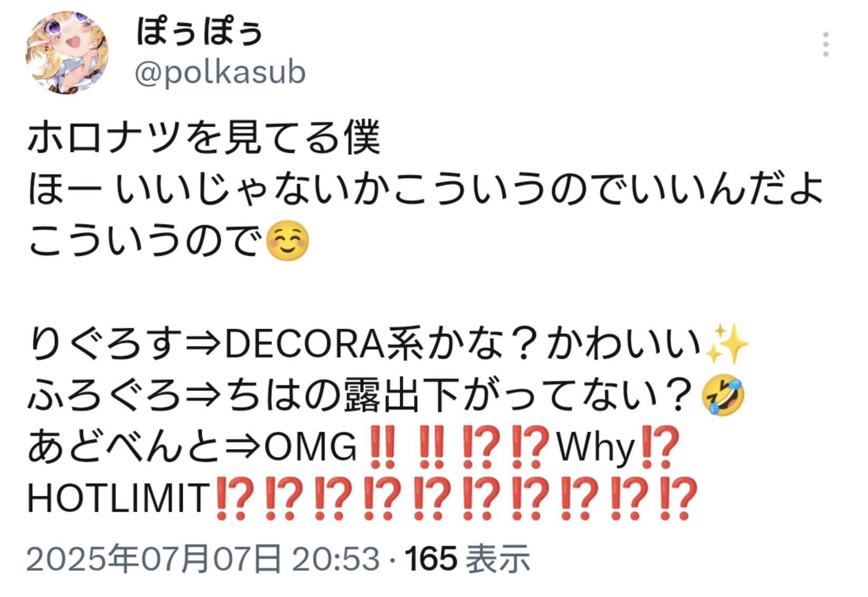Click the red interrobang right after Why
The width and height of the screenshot is (868, 597).
point(658,447)
